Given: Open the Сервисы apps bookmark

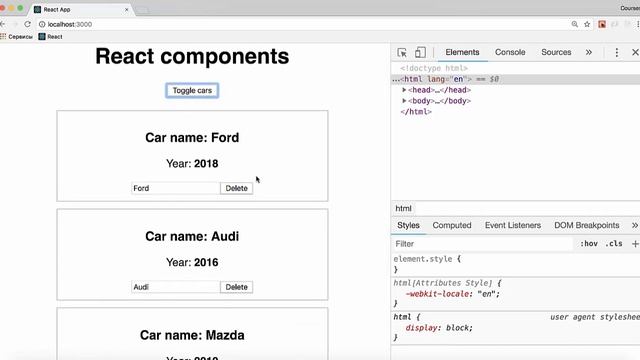Looking at the screenshot, I should [x=16, y=36].
